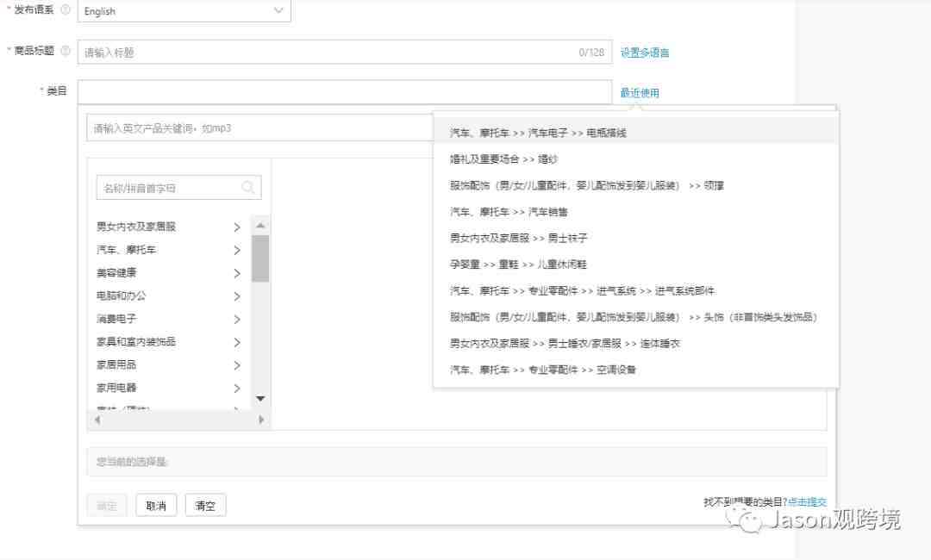Select 家用电器 in category list
This screenshot has width=931, height=560.
116,388
